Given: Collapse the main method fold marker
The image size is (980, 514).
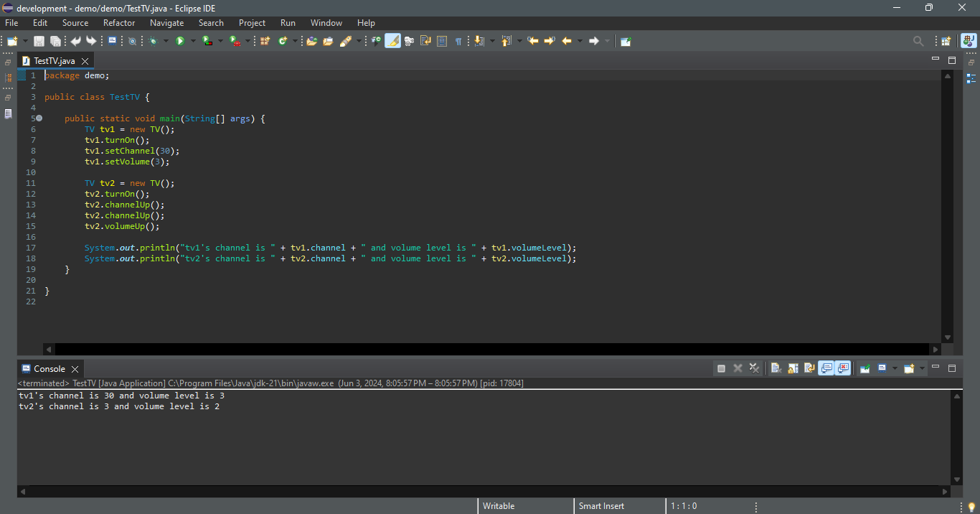Looking at the screenshot, I should pos(39,118).
